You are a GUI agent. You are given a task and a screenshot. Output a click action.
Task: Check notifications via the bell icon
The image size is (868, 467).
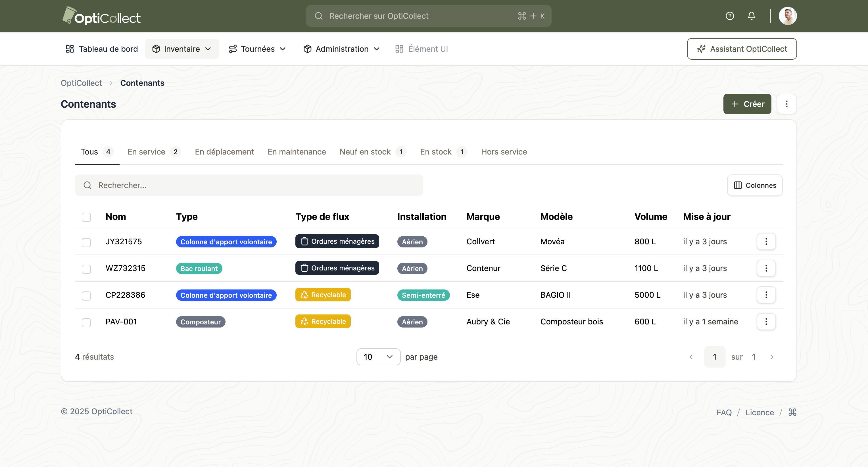751,16
